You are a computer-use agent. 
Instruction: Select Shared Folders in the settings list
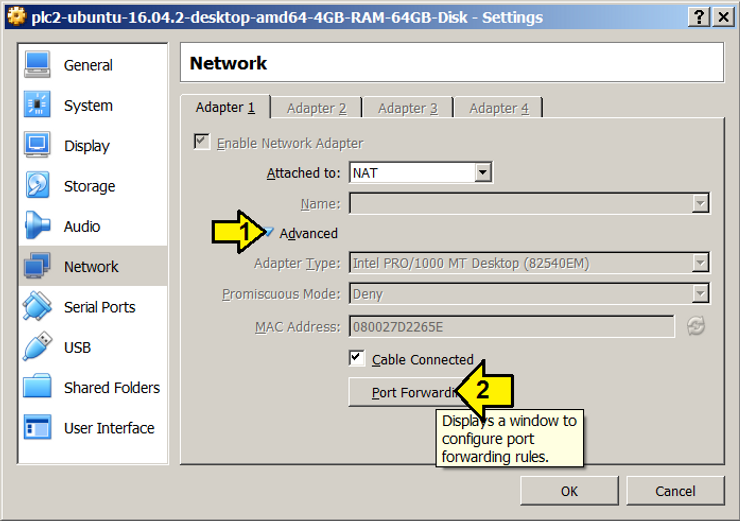[x=93, y=387]
